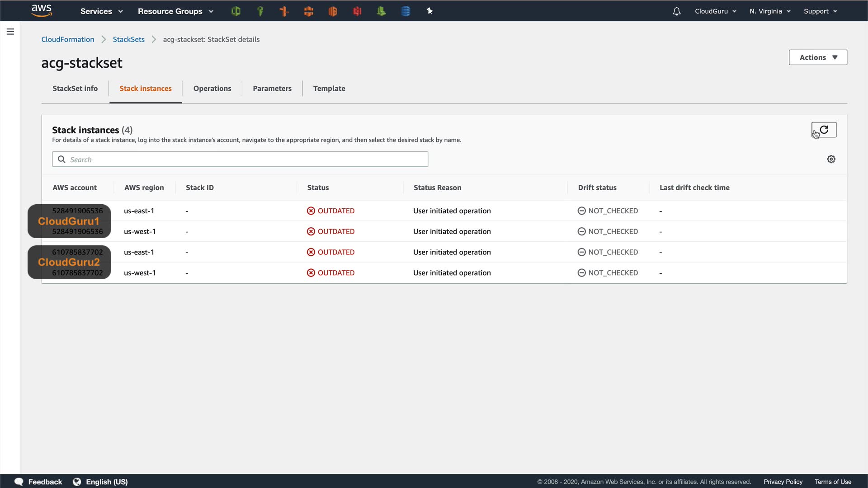Open the red S3 shortcut icon
The image size is (868, 488).
pyautogui.click(x=357, y=11)
